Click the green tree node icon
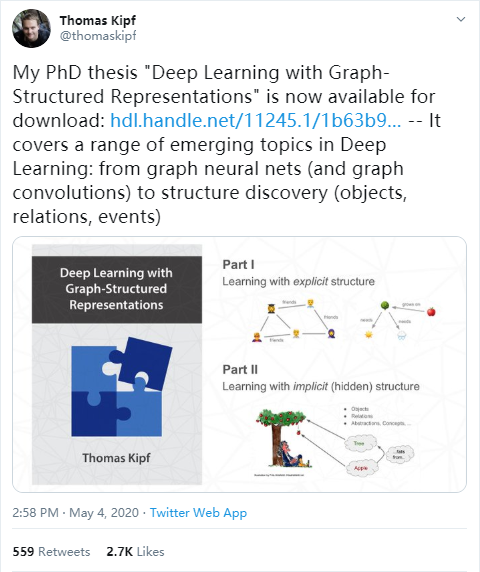Image resolution: width=480 pixels, height=572 pixels. pyautogui.click(x=385, y=305)
